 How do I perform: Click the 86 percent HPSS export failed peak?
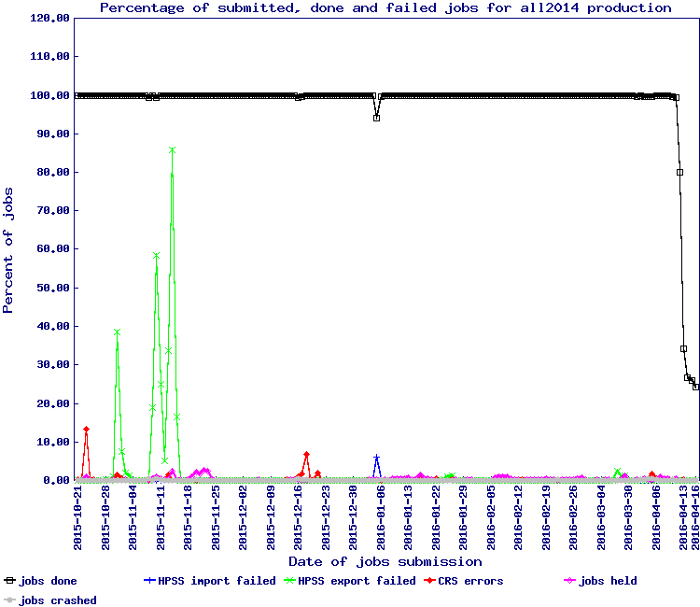(x=173, y=150)
